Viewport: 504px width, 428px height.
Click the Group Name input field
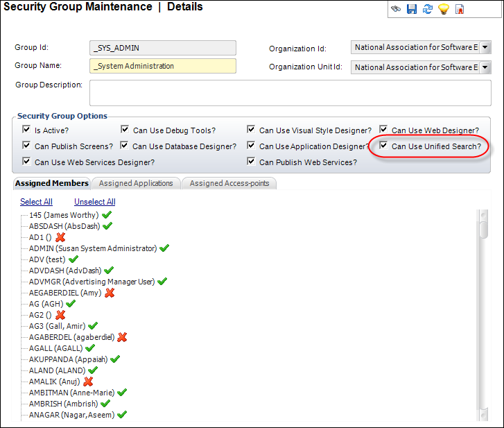coord(163,66)
